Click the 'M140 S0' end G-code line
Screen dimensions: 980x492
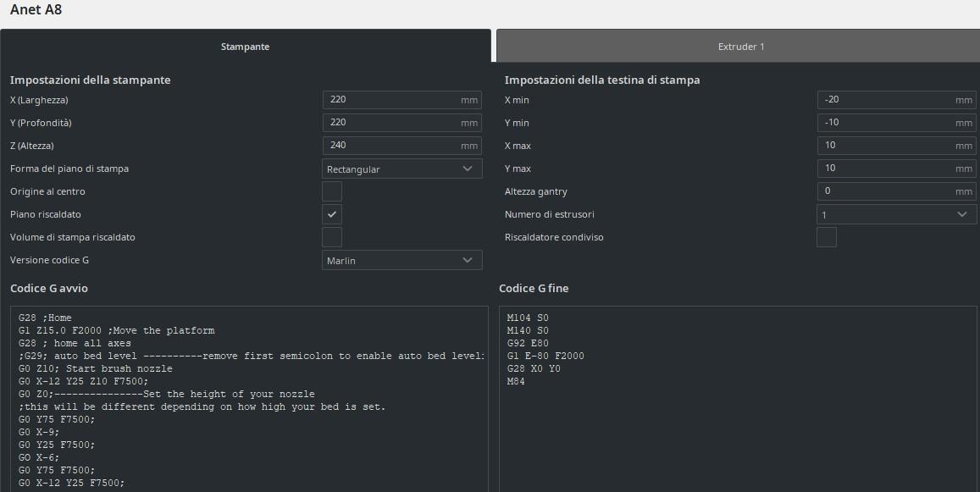(x=528, y=330)
